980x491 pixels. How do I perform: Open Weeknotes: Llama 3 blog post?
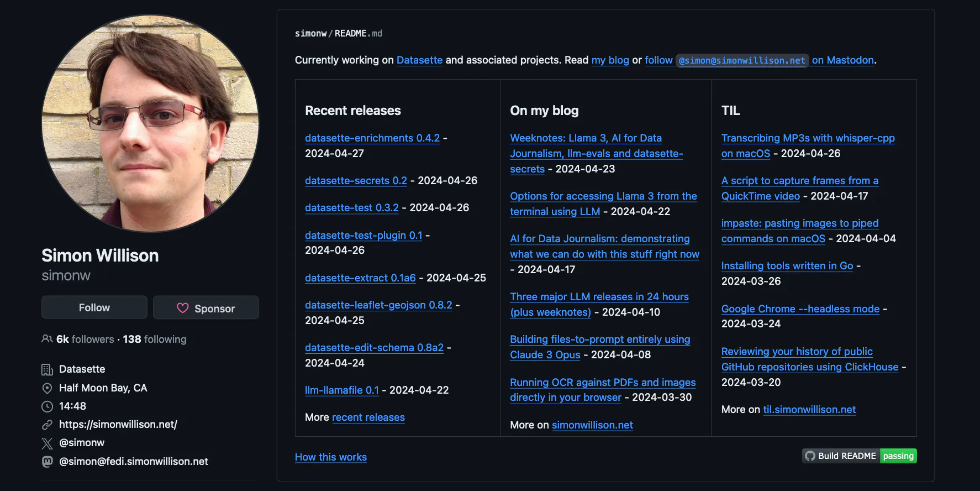coord(596,154)
